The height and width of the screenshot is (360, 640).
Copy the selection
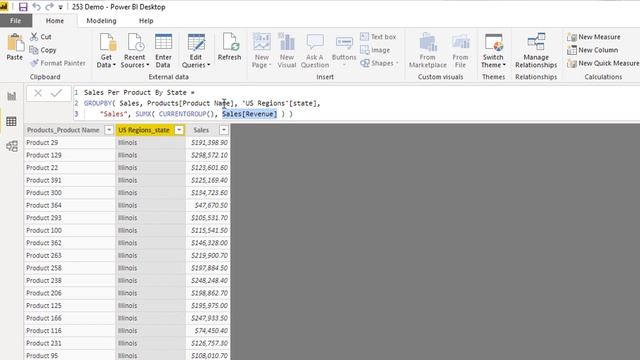[x=43, y=50]
